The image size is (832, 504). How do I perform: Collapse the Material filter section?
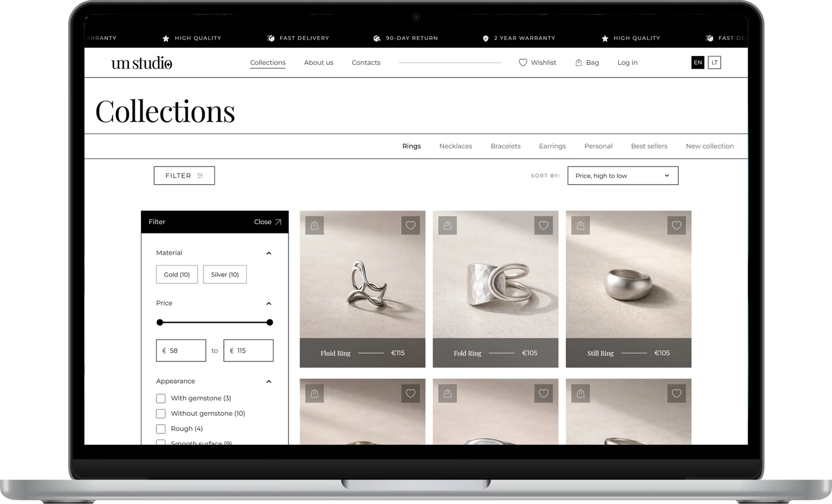point(269,253)
